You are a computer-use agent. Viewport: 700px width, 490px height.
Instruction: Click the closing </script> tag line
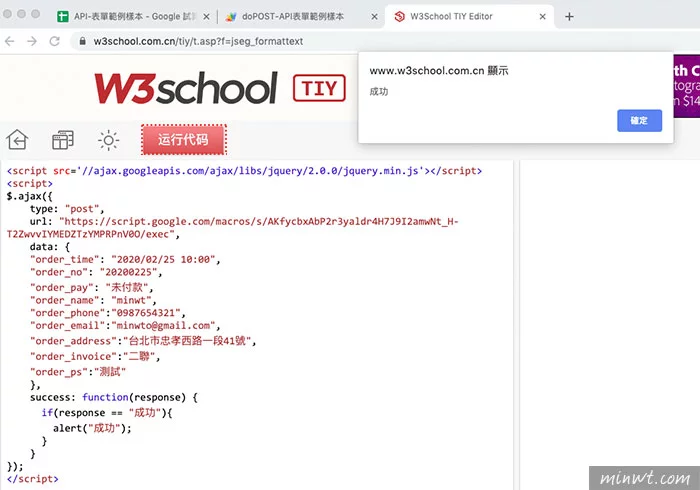tap(33, 479)
